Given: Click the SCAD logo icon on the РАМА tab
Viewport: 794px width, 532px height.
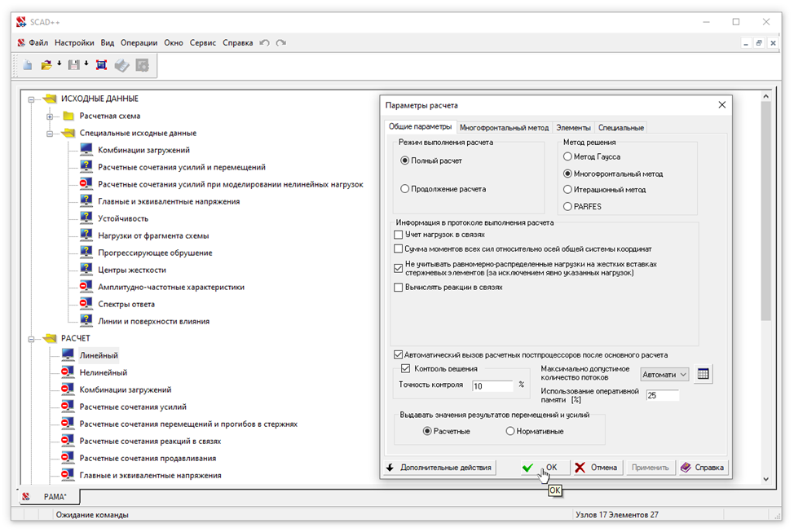Looking at the screenshot, I should pyautogui.click(x=26, y=497).
